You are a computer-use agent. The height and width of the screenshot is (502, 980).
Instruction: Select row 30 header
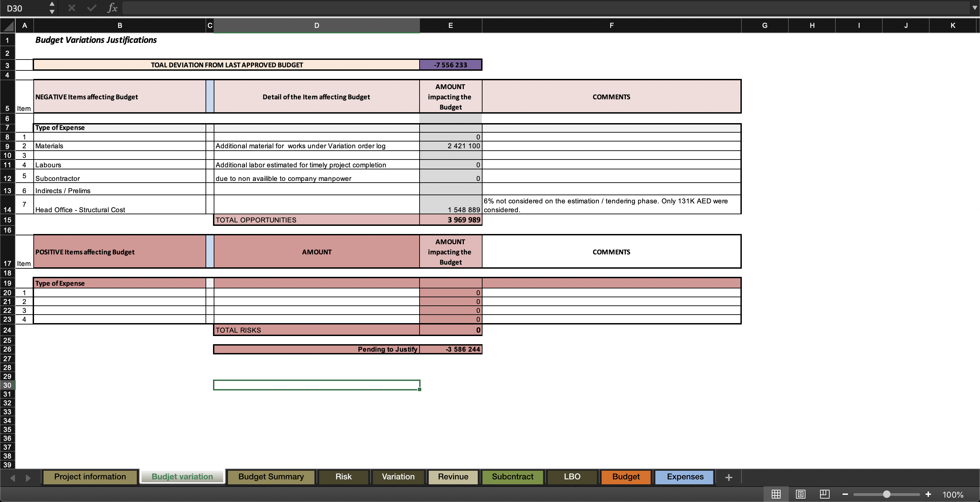(7, 385)
